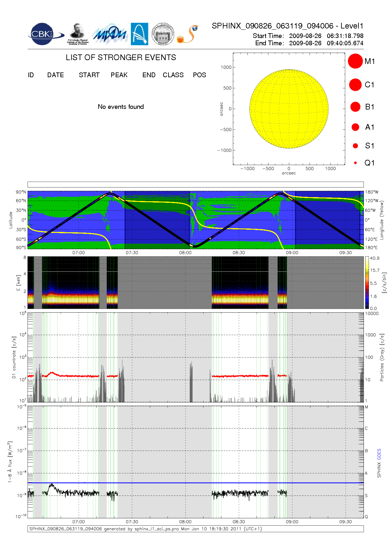Click the 'No events found' message
Viewport: 392px width, 555px height.
point(121,107)
